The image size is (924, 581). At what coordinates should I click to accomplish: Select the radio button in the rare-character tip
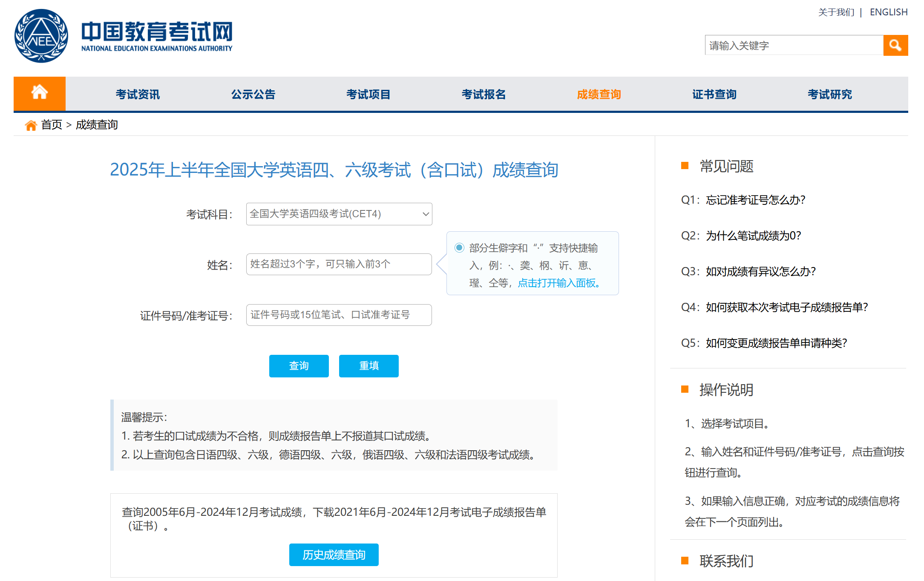point(459,247)
